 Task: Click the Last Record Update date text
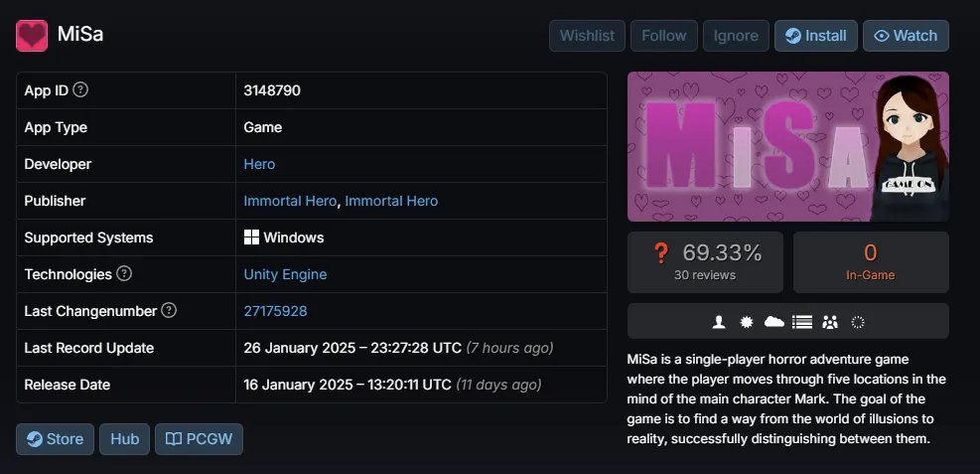[352, 348]
